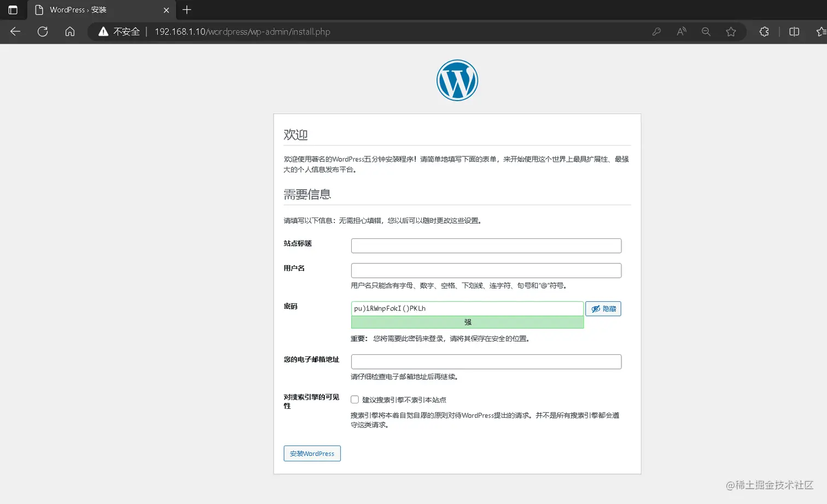Reload the page with the refresh icon

tap(43, 32)
